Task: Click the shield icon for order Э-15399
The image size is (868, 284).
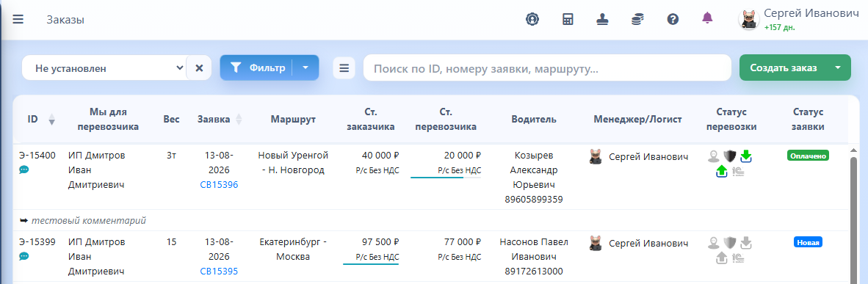Action: pyautogui.click(x=730, y=242)
